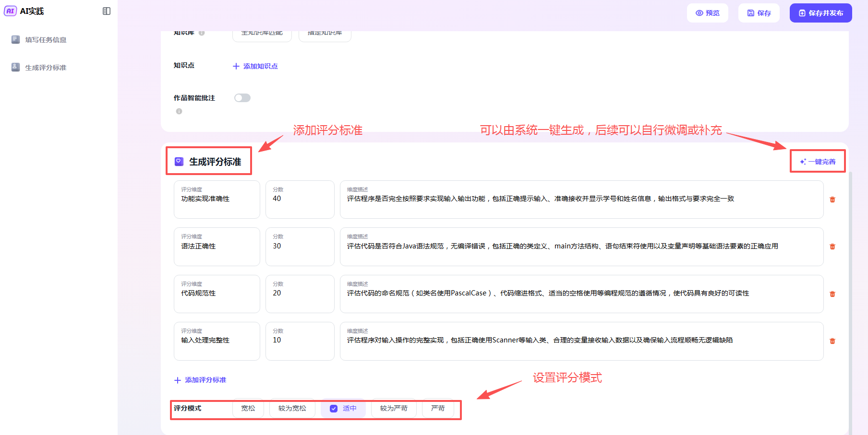Select the 适中 scoring mode
Viewport: 868px width, 435px height.
(x=343, y=409)
